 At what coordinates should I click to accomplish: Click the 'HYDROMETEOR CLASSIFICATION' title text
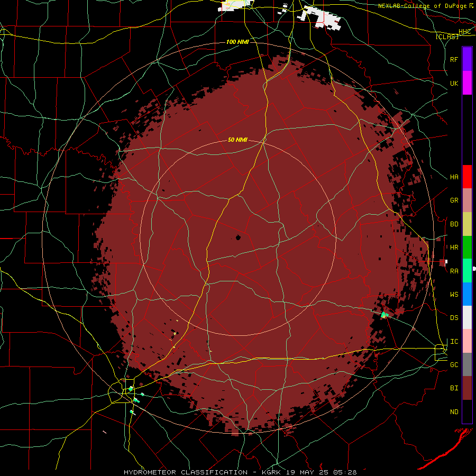tap(186, 472)
